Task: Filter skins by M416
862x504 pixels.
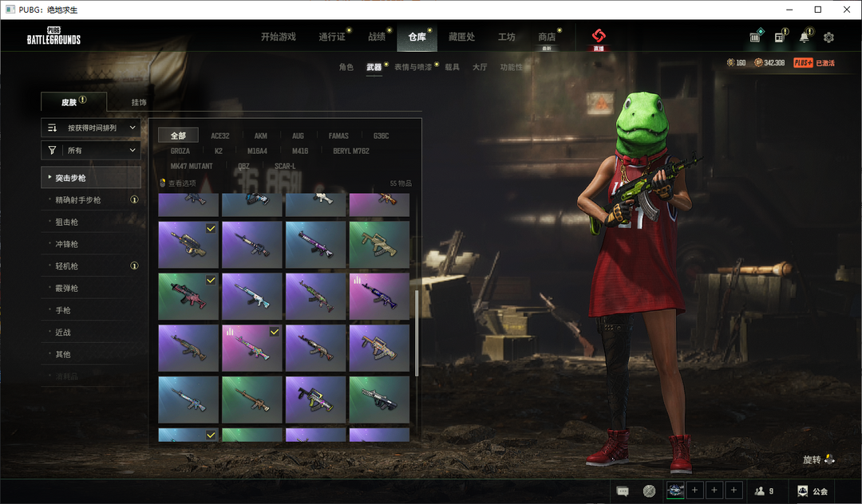Action: [300, 151]
